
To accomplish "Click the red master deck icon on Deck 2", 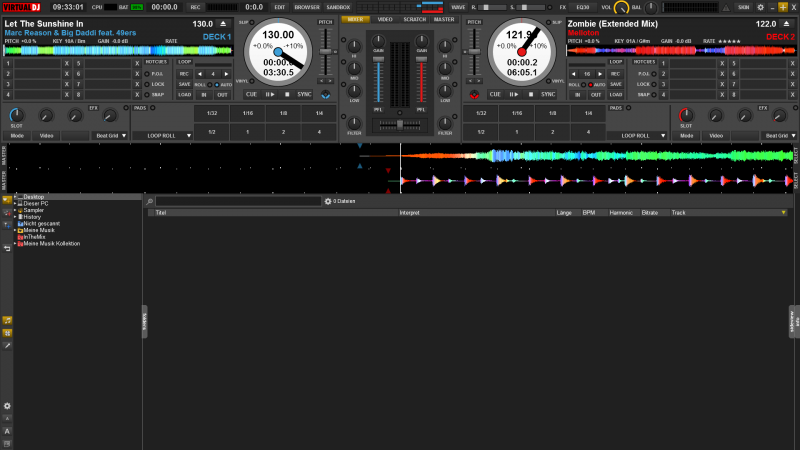I will [474, 95].
